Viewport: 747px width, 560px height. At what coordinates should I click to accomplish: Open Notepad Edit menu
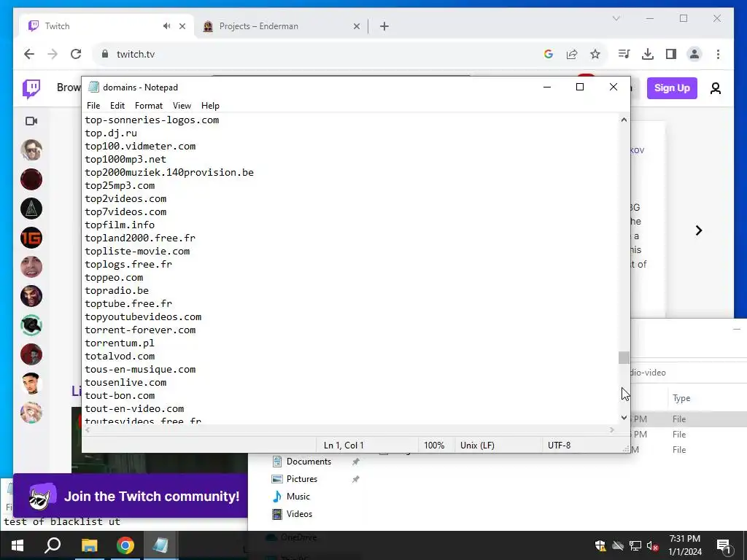[117, 106]
